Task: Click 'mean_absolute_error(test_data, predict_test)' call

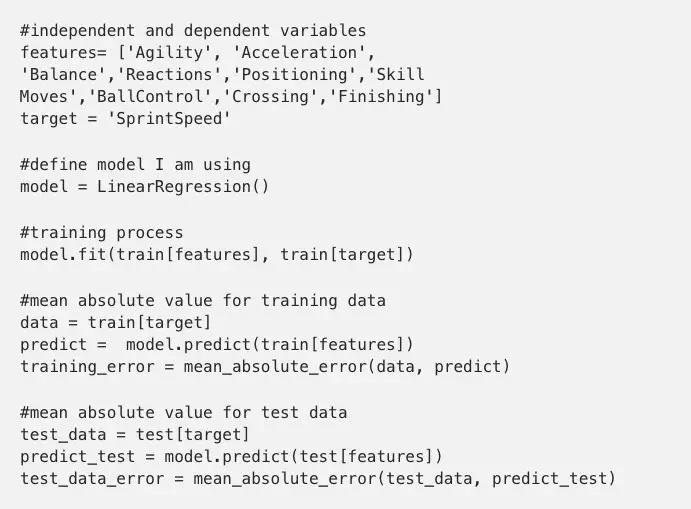Action: coord(405,479)
